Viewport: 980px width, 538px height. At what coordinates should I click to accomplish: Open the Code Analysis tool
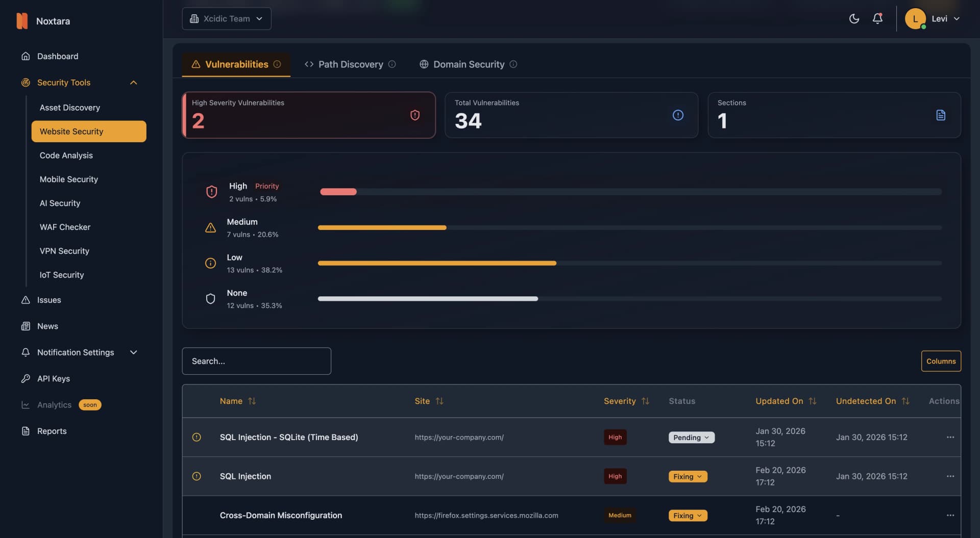click(66, 156)
